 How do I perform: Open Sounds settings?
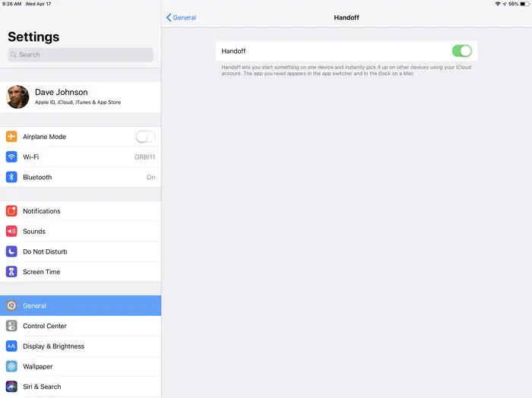81,231
